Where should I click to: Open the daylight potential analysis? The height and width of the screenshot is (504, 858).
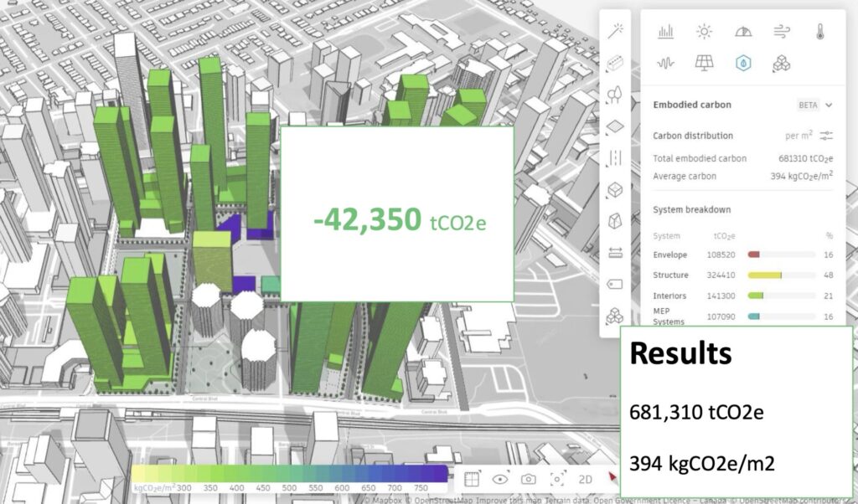click(742, 32)
